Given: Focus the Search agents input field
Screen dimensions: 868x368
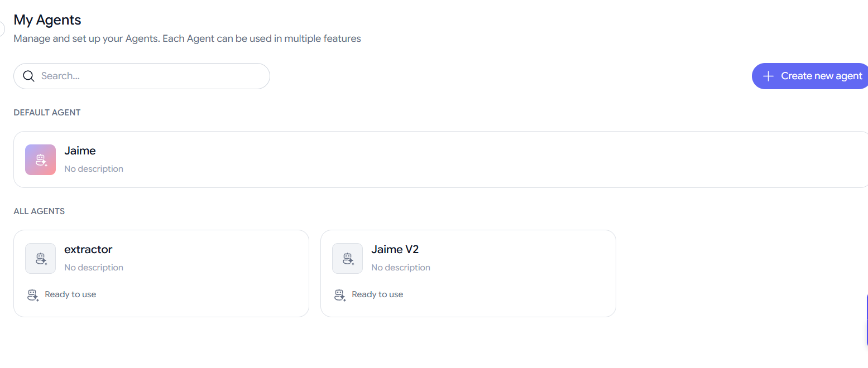Looking at the screenshot, I should [x=142, y=76].
